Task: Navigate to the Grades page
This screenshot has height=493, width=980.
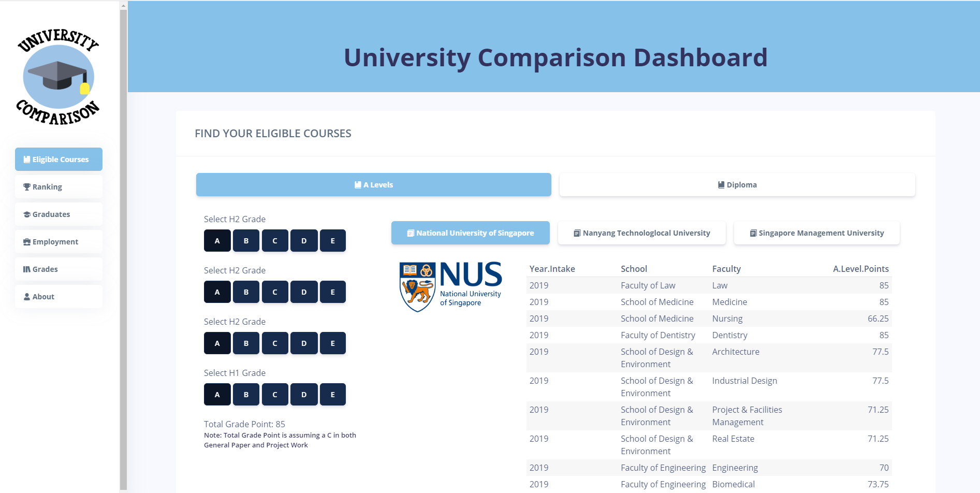Action: (58, 269)
